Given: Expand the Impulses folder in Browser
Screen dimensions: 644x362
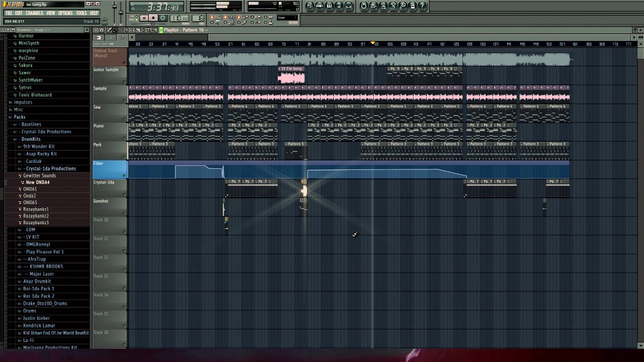Looking at the screenshot, I should pyautogui.click(x=23, y=102).
